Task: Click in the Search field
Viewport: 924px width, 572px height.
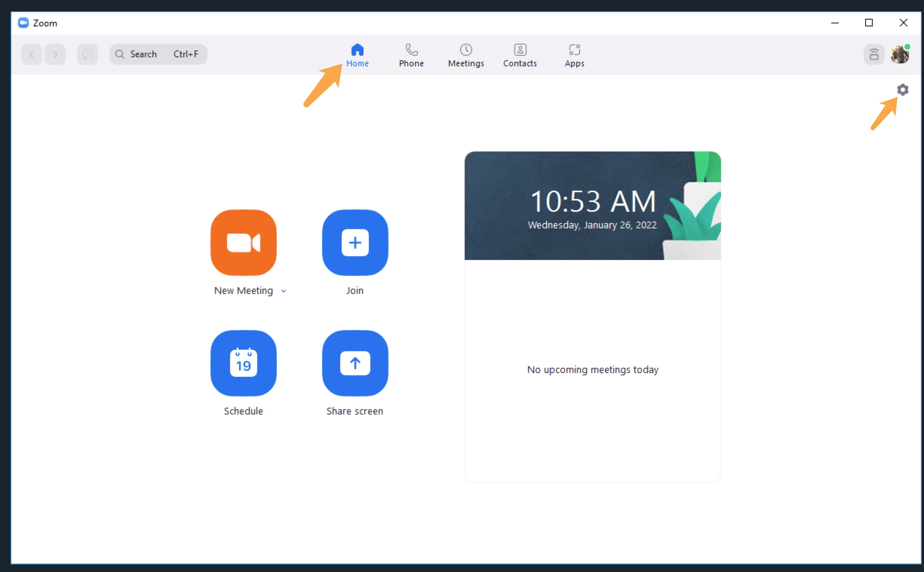Action: (x=158, y=54)
